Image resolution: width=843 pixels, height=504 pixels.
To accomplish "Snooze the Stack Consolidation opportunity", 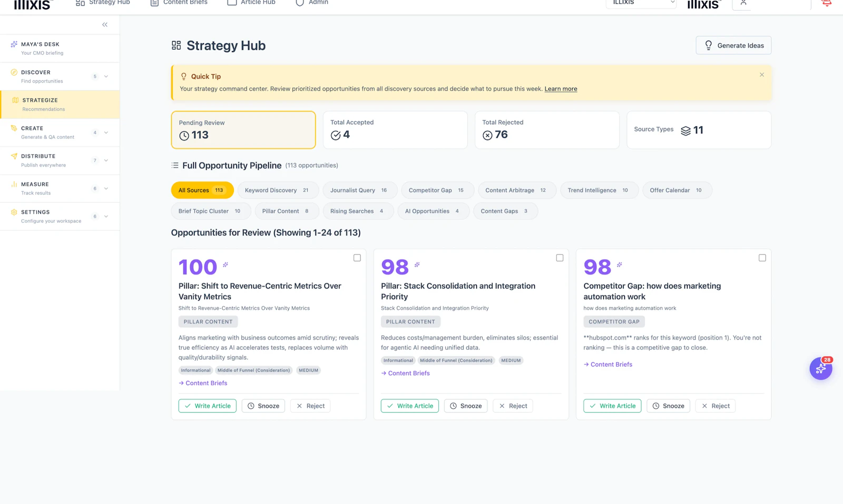I will [466, 406].
